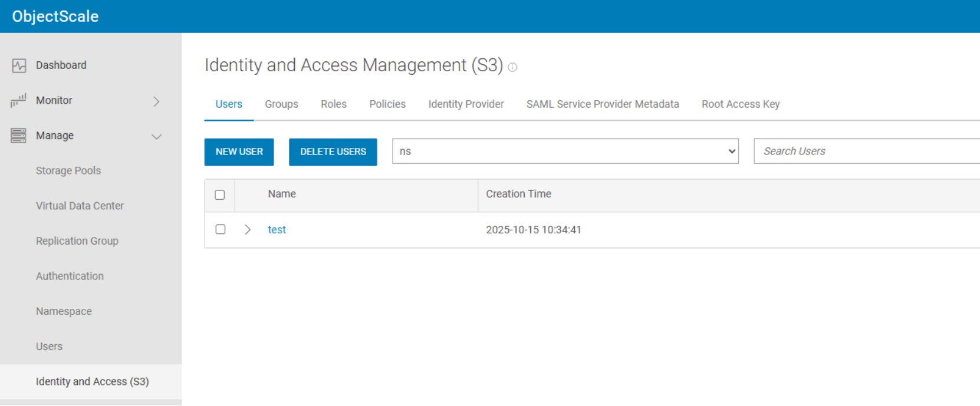The height and width of the screenshot is (406, 980).
Task: Collapse the Manage menu chevron
Action: 156,137
